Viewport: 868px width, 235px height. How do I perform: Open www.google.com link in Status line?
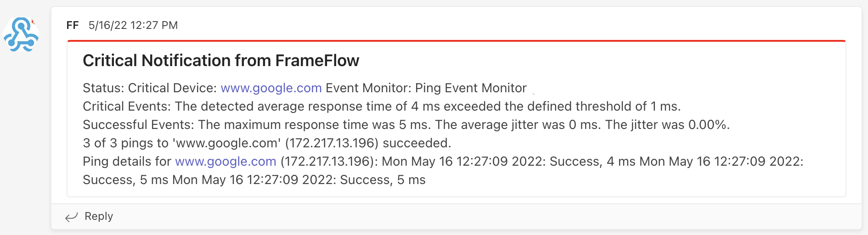click(x=271, y=88)
